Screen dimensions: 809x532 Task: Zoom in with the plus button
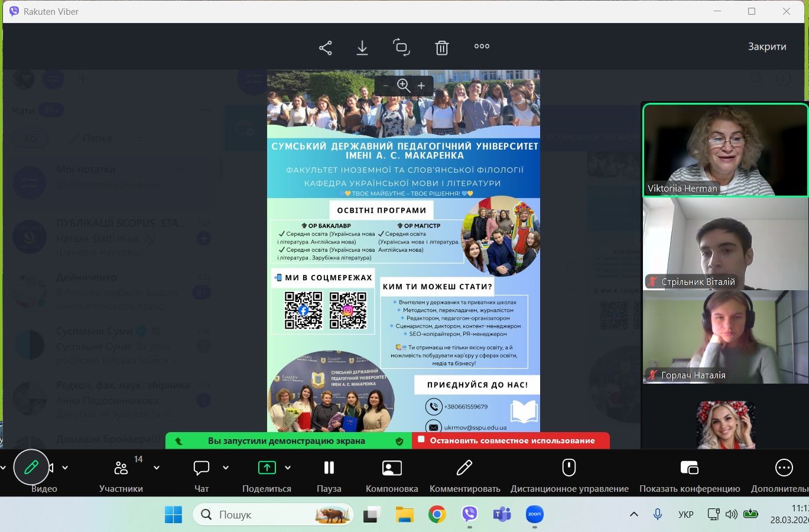click(x=421, y=86)
